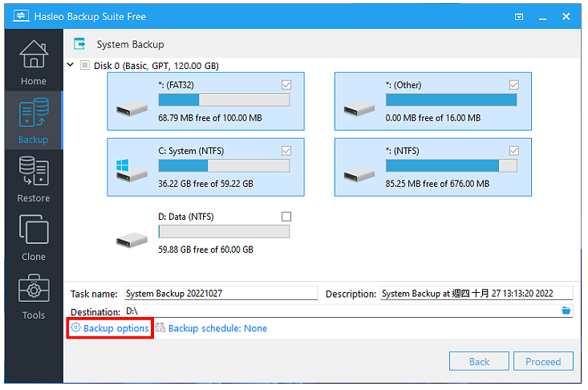
Task: Click the Description text field
Action: (476, 293)
